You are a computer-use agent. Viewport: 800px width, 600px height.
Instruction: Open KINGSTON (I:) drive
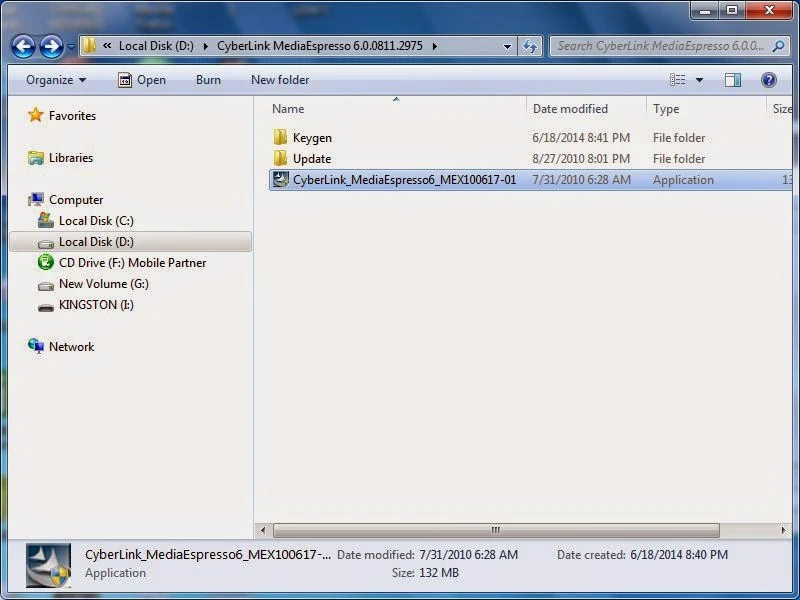pos(96,305)
